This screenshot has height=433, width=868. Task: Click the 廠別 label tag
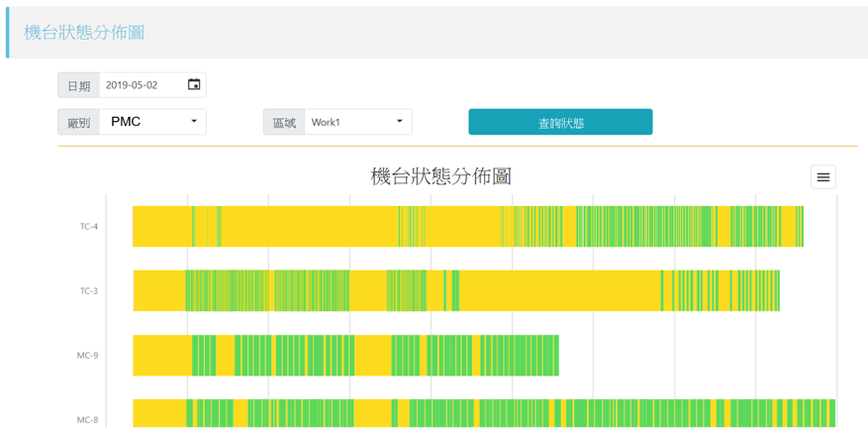click(78, 122)
